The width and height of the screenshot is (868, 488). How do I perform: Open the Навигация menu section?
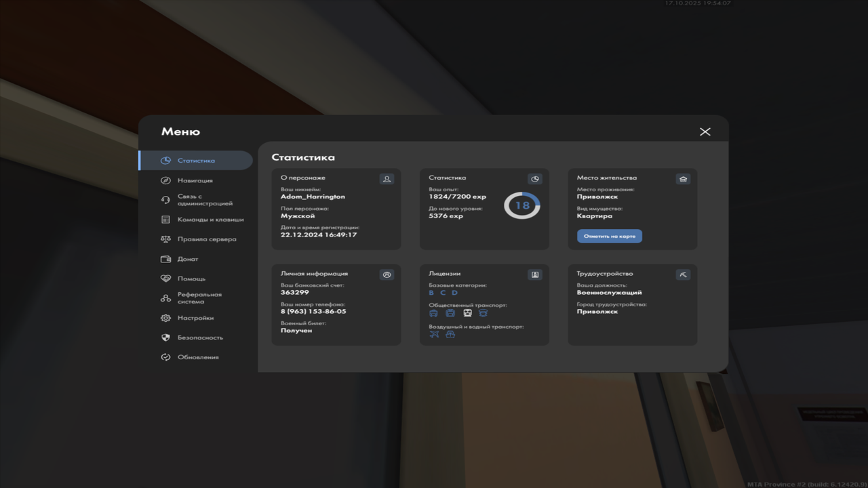point(196,180)
